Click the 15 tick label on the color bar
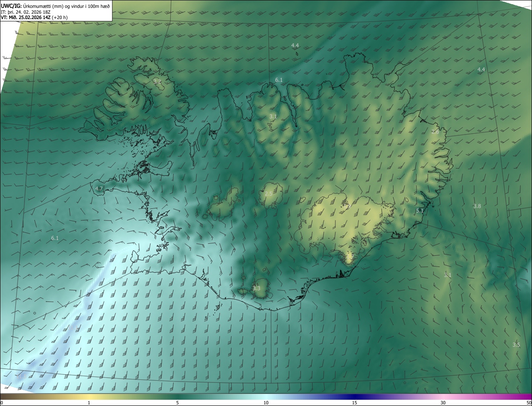 [x=355, y=403]
